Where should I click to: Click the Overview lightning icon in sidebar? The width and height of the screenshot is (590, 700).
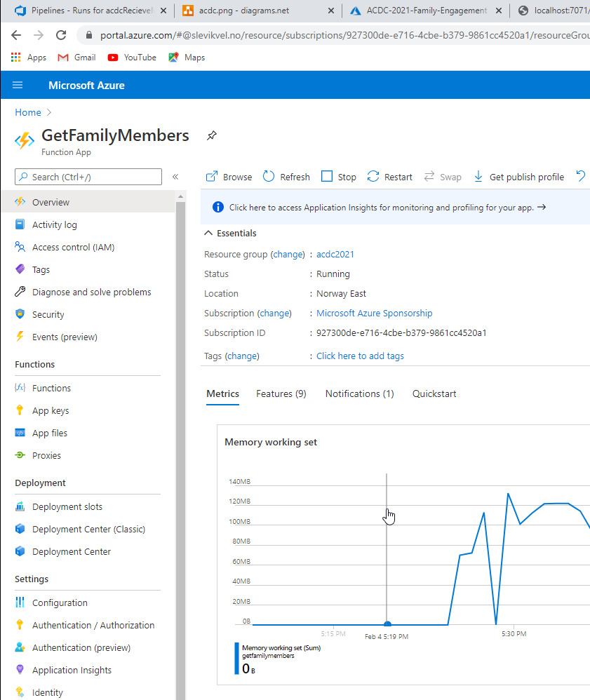point(20,202)
